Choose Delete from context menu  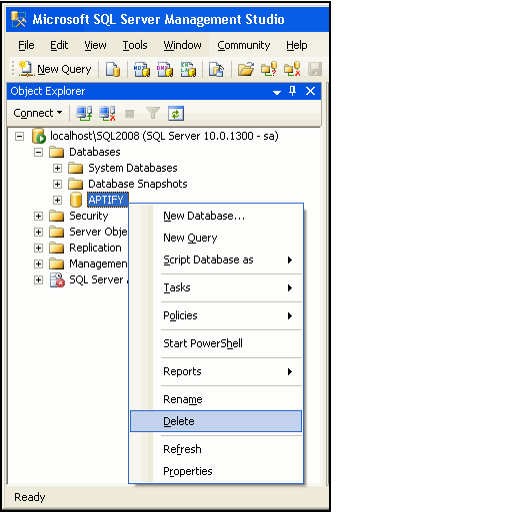tap(216, 421)
